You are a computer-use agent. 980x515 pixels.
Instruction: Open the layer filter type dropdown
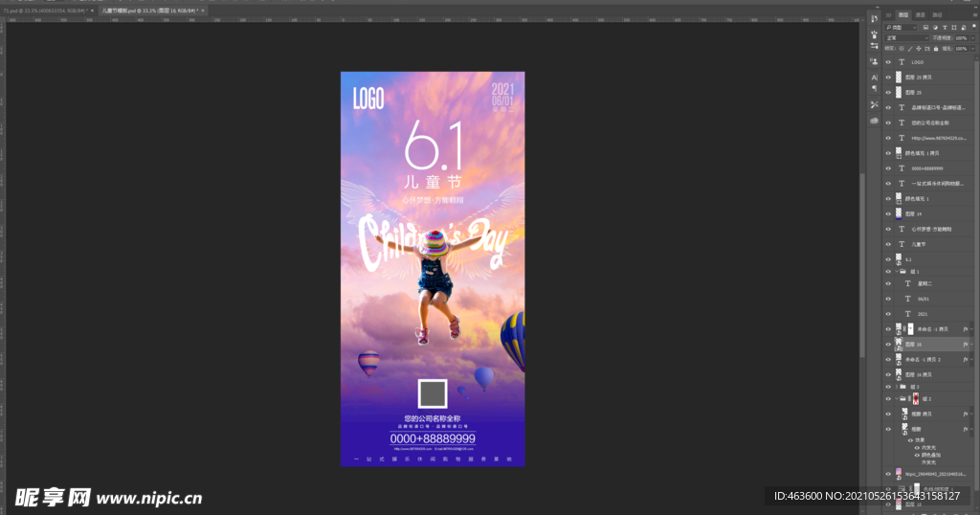tap(901, 28)
